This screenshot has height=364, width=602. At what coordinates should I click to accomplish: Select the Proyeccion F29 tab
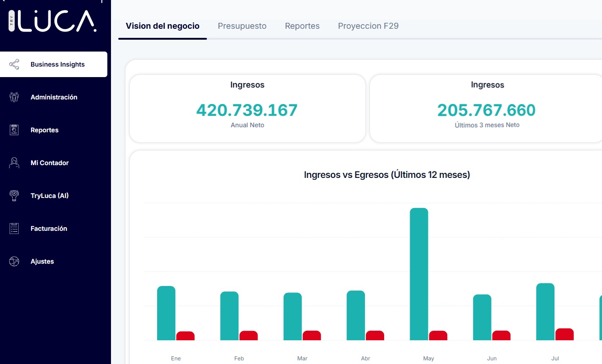pos(368,26)
